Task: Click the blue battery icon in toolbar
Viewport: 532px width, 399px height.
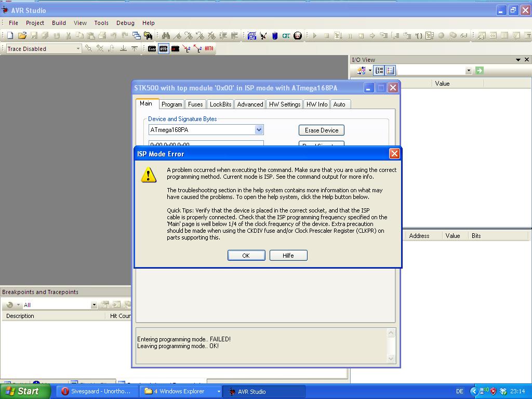Action: 275,35
